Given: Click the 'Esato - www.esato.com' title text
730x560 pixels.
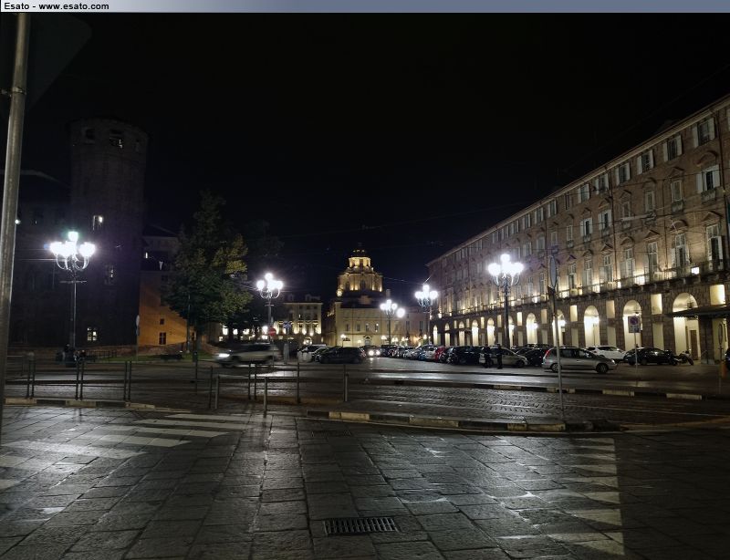Looking at the screenshot, I should [x=56, y=6].
